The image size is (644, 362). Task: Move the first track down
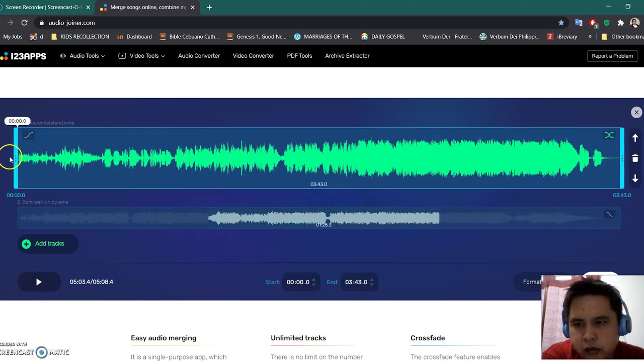[x=635, y=178]
